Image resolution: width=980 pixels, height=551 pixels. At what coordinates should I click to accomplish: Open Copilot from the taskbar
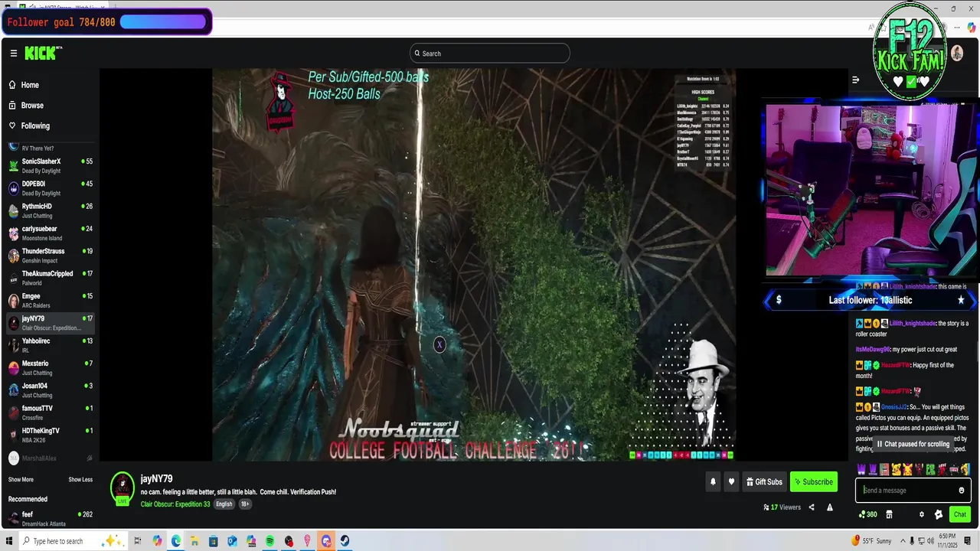pos(157,541)
